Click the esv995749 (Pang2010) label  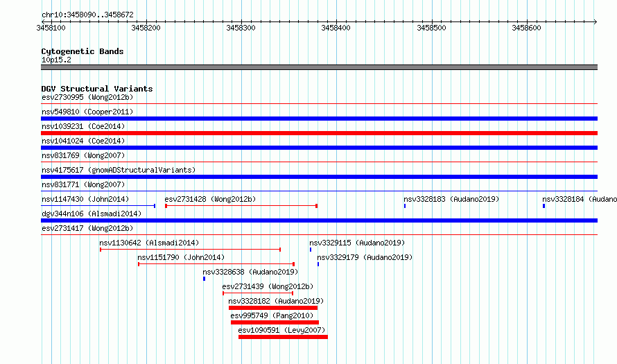click(x=272, y=315)
